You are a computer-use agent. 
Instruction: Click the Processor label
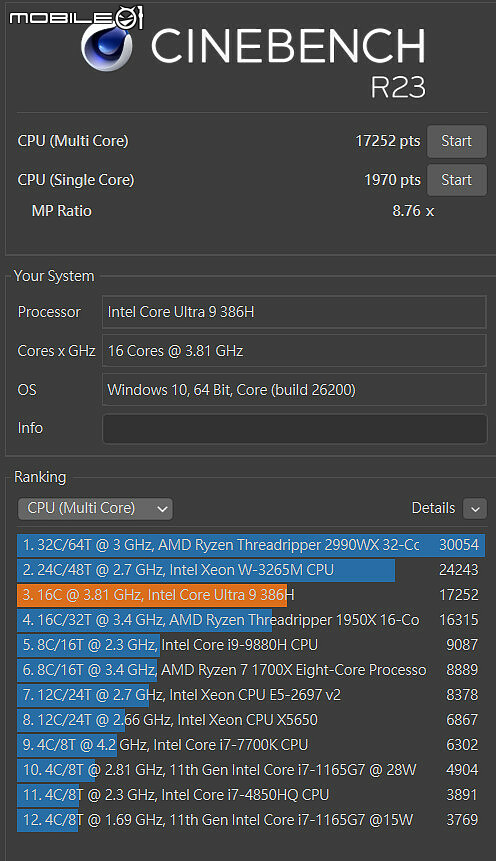49,312
